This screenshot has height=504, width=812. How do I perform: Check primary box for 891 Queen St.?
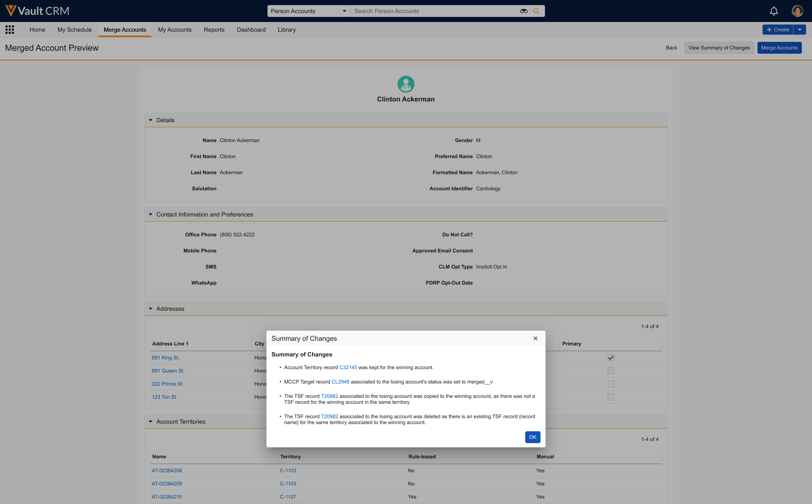[x=611, y=371]
